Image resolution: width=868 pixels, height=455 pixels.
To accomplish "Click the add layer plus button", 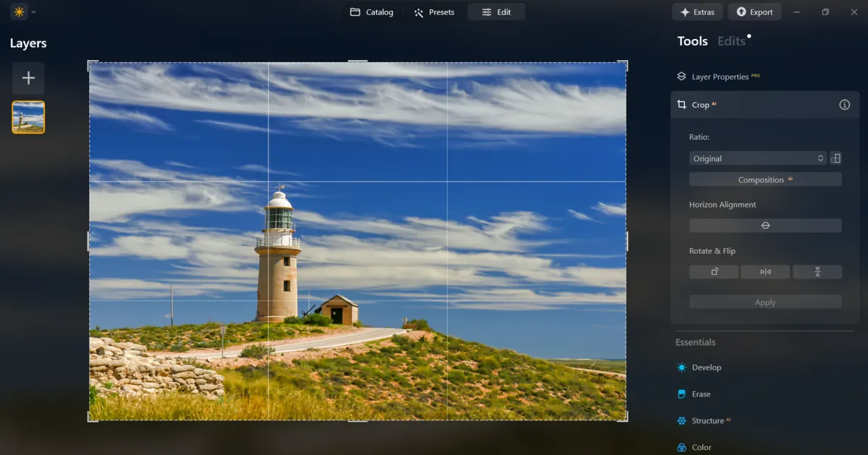I will (x=28, y=77).
